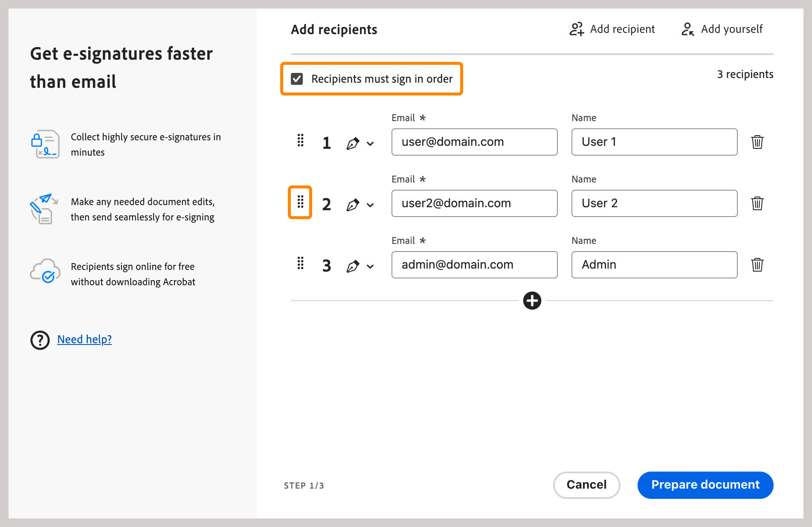Remove Admin recipient using trash icon
The image size is (812, 527).
click(x=757, y=265)
